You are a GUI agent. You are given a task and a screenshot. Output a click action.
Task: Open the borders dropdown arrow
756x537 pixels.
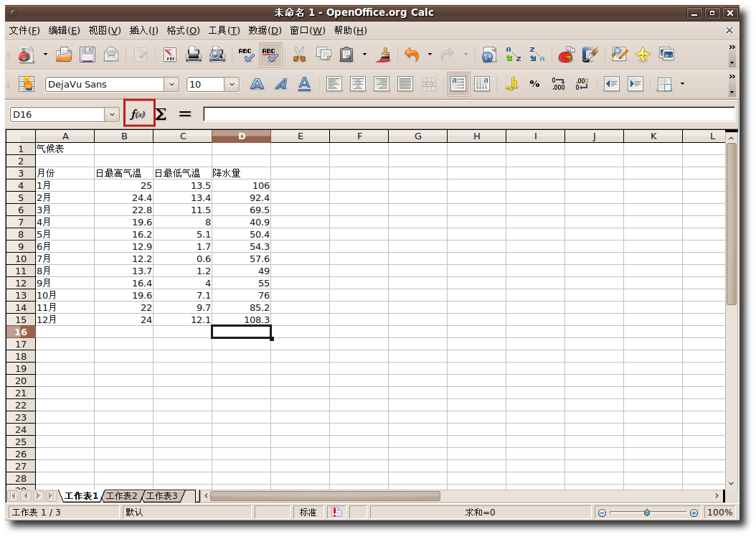682,85
